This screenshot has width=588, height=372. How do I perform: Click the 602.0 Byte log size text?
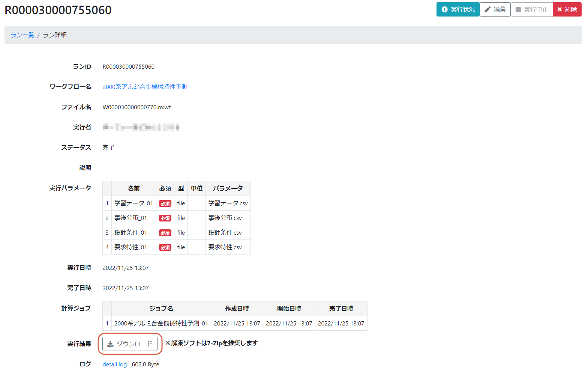coord(145,364)
